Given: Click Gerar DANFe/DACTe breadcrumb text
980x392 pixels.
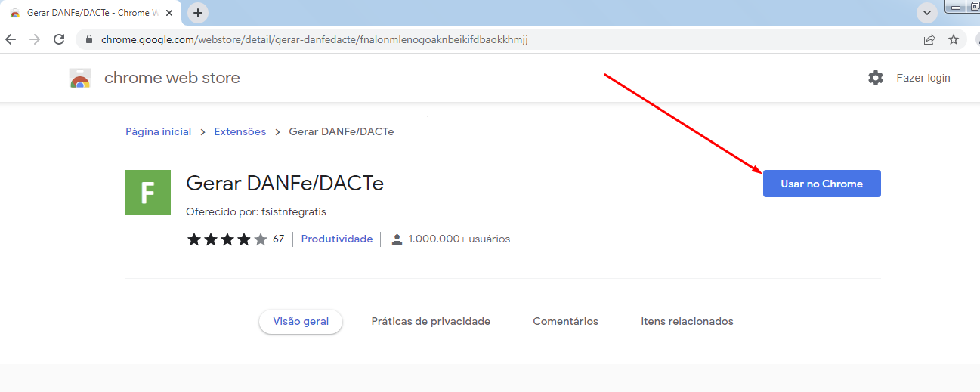Looking at the screenshot, I should coord(342,131).
